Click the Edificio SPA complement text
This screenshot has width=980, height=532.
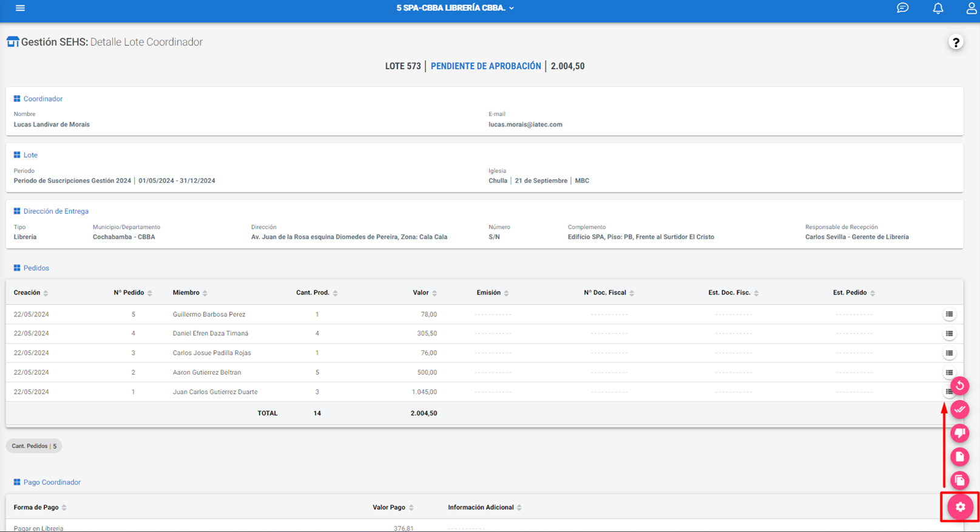pyautogui.click(x=641, y=237)
